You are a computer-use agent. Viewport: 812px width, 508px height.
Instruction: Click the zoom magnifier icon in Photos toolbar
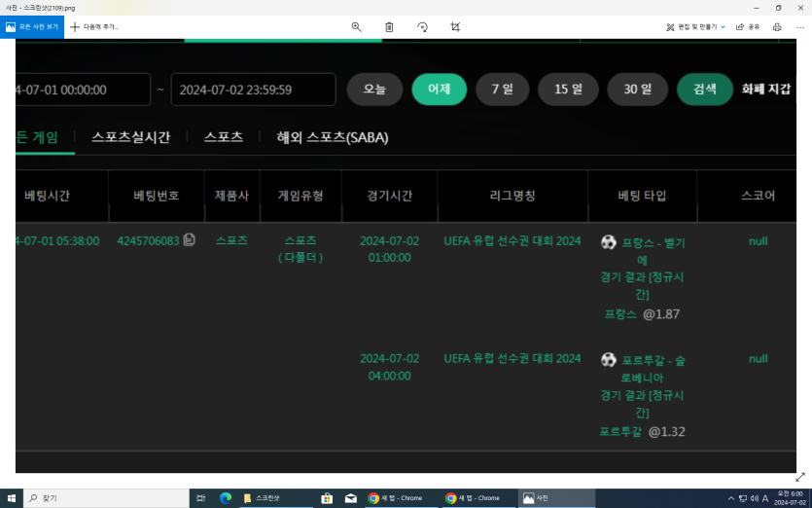356,27
